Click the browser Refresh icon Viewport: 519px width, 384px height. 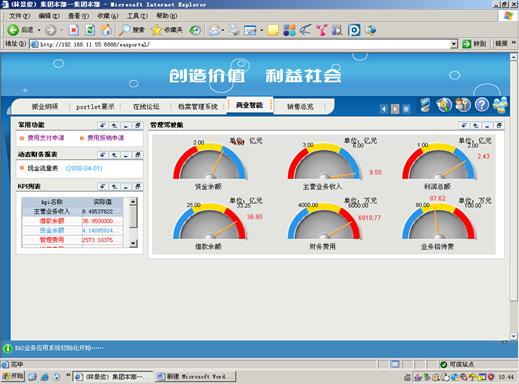[x=90, y=30]
